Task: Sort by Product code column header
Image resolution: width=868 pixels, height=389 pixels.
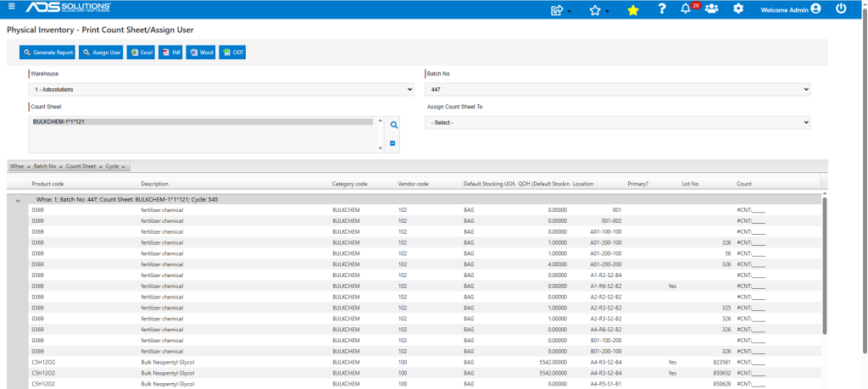Action: [x=47, y=184]
